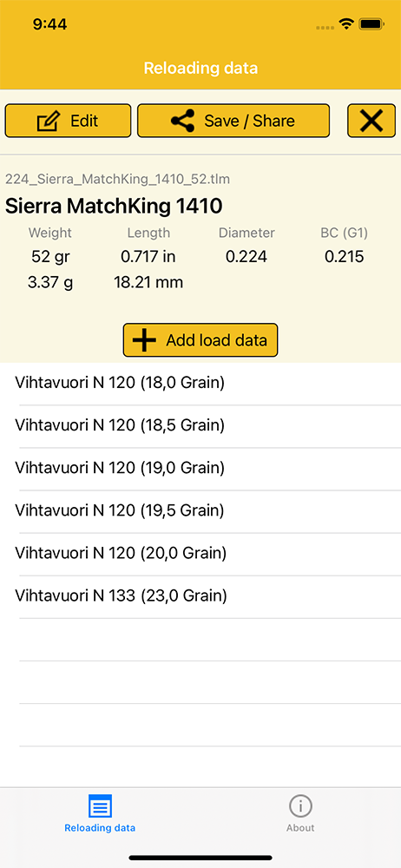This screenshot has height=868, width=401.
Task: Open Vihtavuori N 120 18,5 Grain load
Action: point(200,426)
